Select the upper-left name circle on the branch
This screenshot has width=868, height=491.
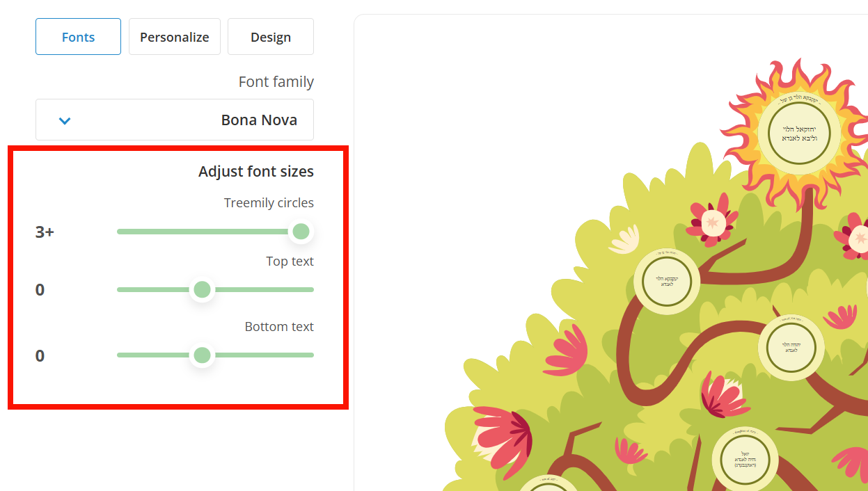(x=667, y=282)
